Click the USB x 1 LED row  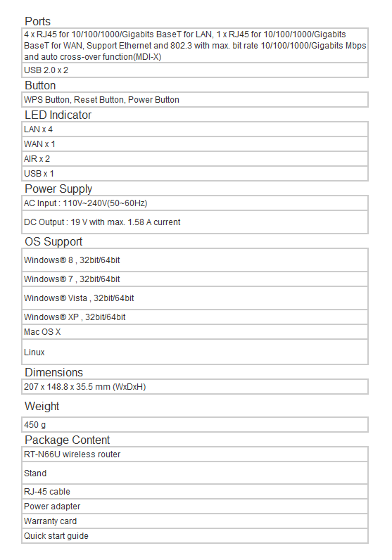195,173
